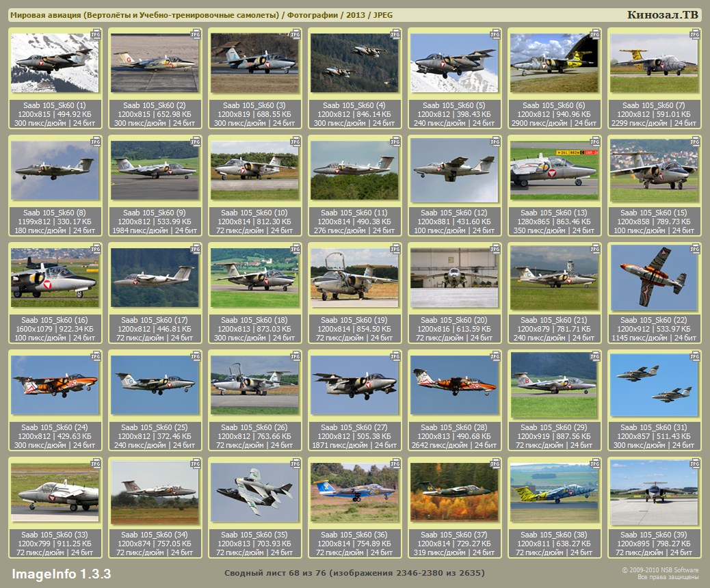Open the Saab 105_Sk60 (37) autumn-forest thumbnail
This screenshot has width=710, height=588.
tap(454, 492)
